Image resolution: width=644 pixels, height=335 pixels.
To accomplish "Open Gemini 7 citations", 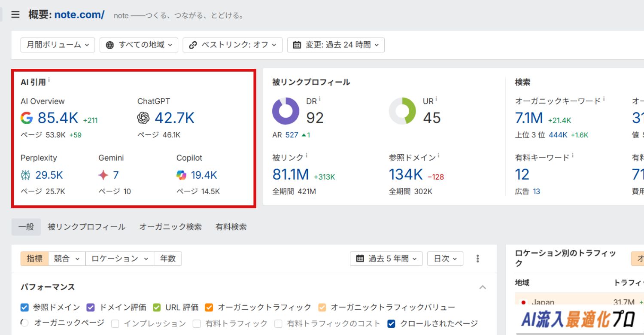I will tap(116, 175).
